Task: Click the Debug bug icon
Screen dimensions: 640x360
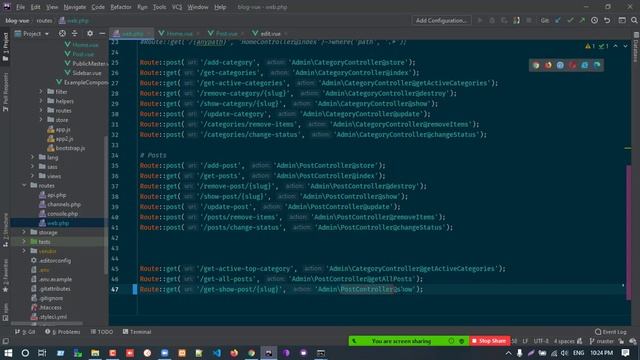Action: tap(492, 20)
